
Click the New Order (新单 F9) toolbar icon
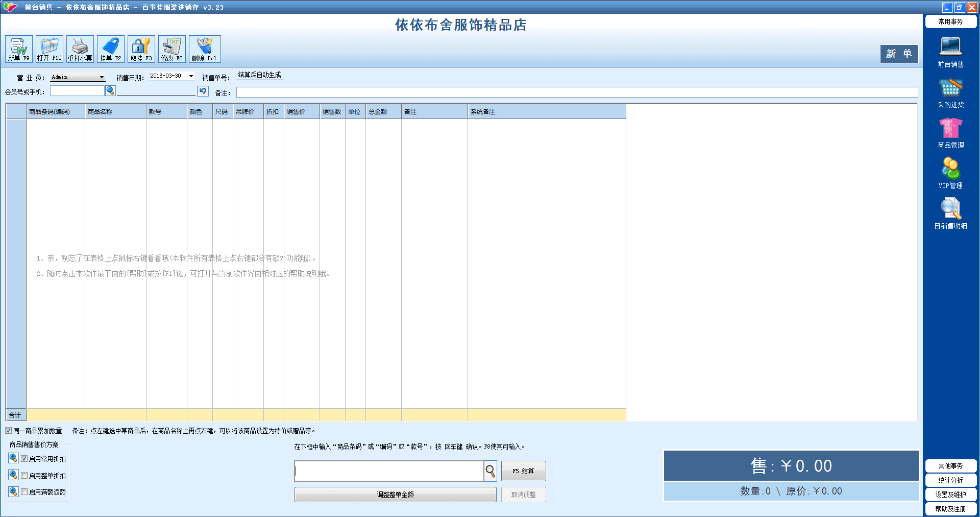pos(19,49)
